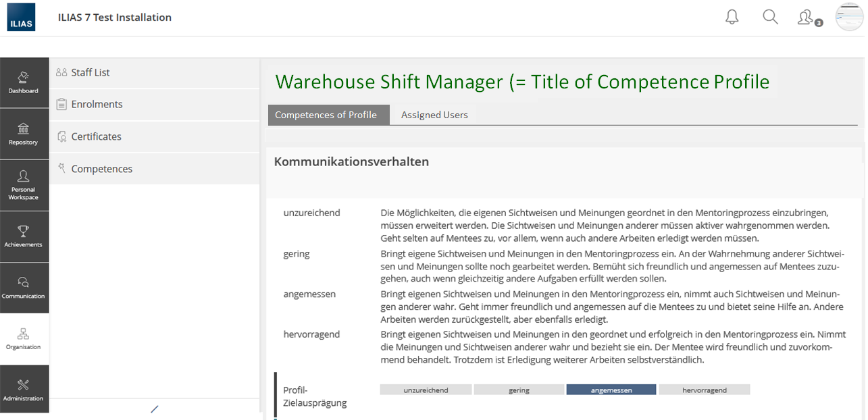
Task: Open Administration in main sidebar
Action: point(24,390)
